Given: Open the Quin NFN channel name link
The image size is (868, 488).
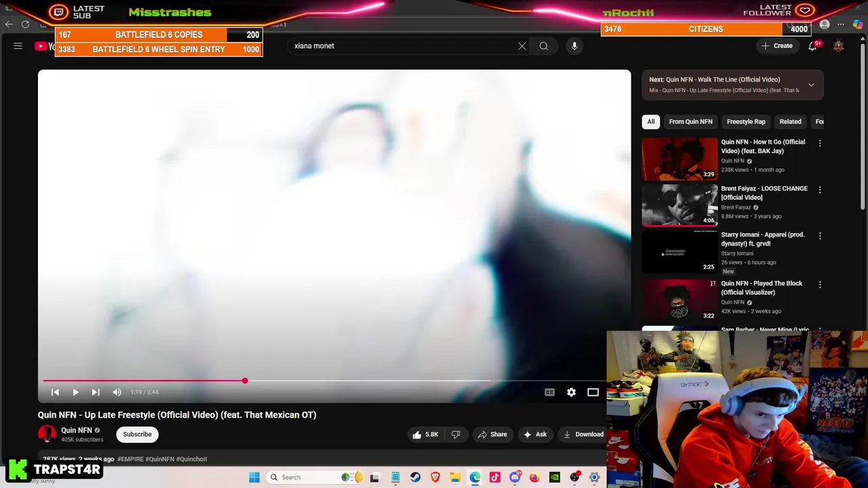Looking at the screenshot, I should 76,430.
